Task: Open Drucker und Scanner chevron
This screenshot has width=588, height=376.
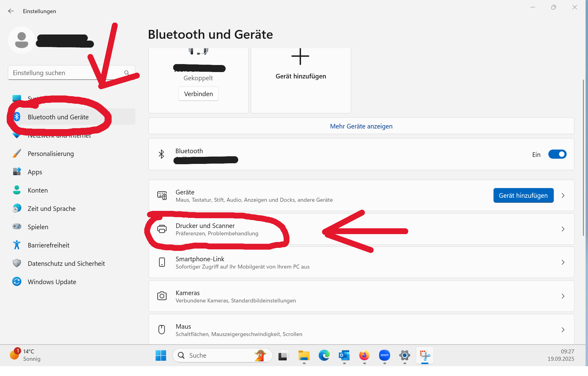Action: (563, 229)
